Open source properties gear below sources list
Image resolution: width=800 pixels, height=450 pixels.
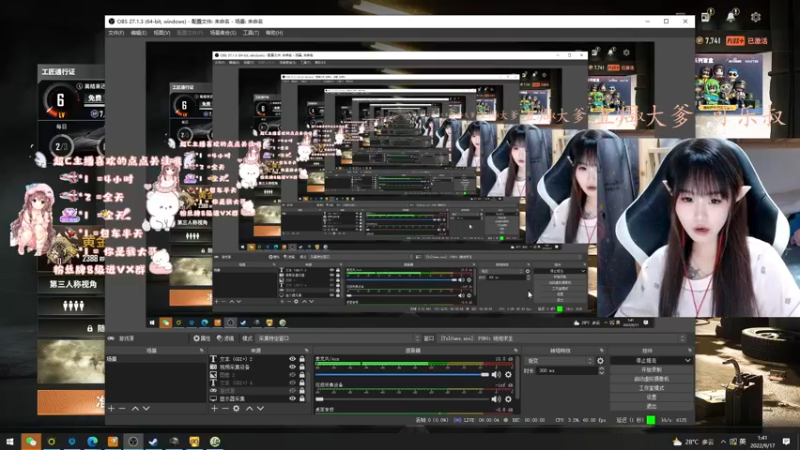(236, 409)
